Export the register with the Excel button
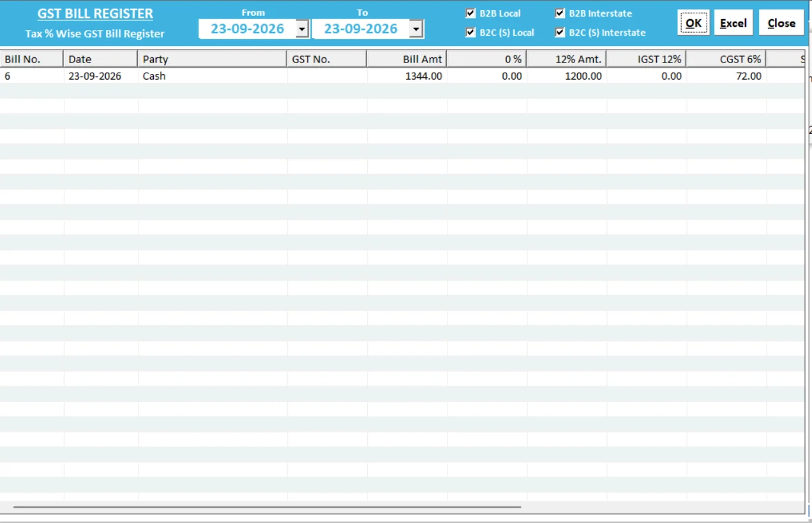The height and width of the screenshot is (523, 812). tap(733, 22)
